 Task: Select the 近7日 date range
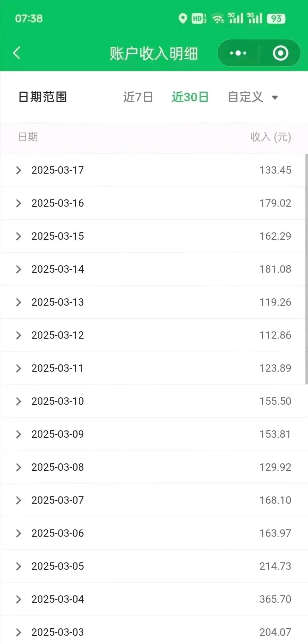point(138,97)
